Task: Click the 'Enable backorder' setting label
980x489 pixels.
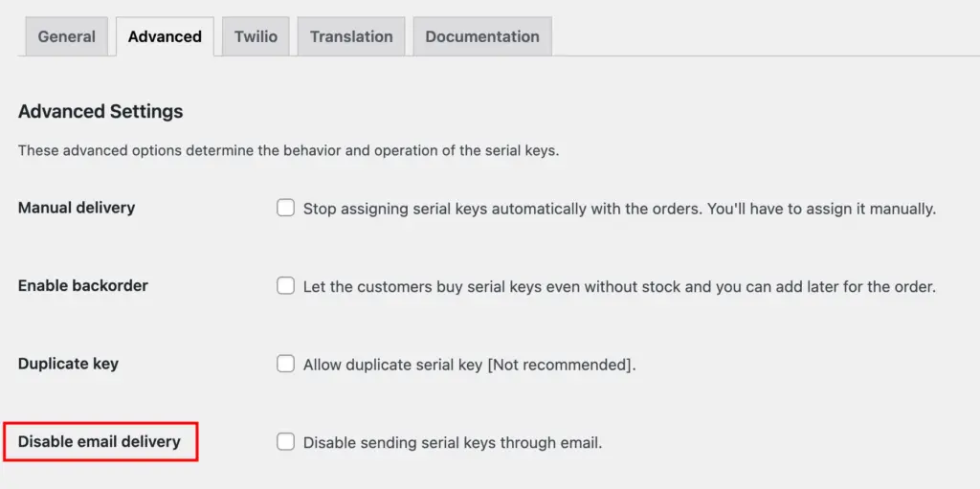Action: tap(83, 285)
